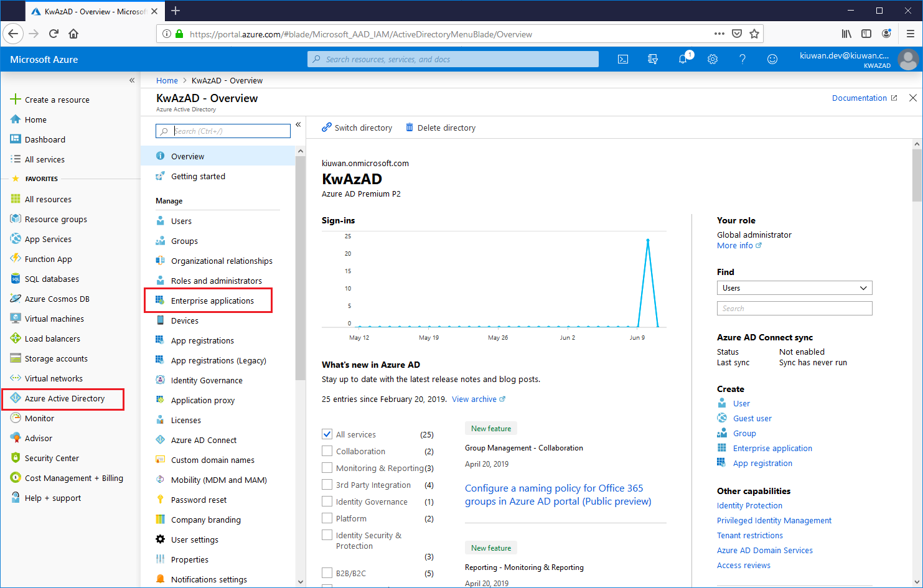Open the naming policy for Office 365 article
The image size is (923, 588).
[558, 495]
